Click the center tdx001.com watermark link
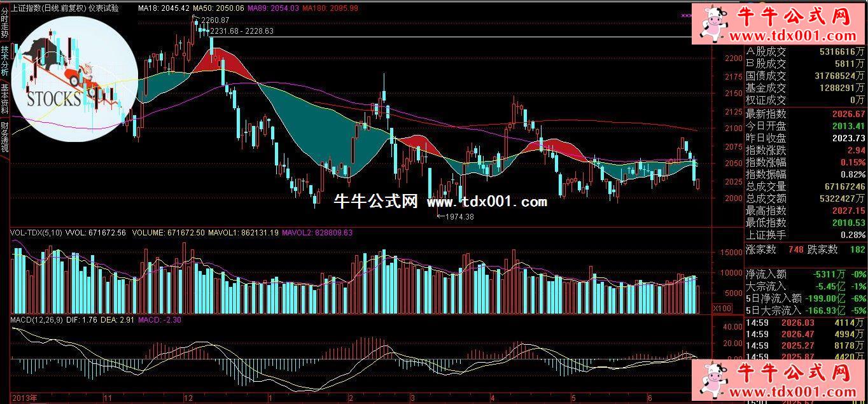 [x=487, y=202]
